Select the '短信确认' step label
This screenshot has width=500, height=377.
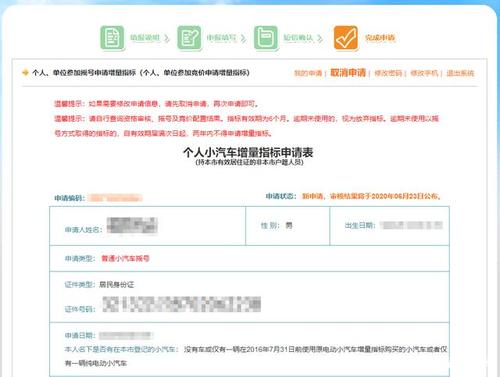pos(298,38)
